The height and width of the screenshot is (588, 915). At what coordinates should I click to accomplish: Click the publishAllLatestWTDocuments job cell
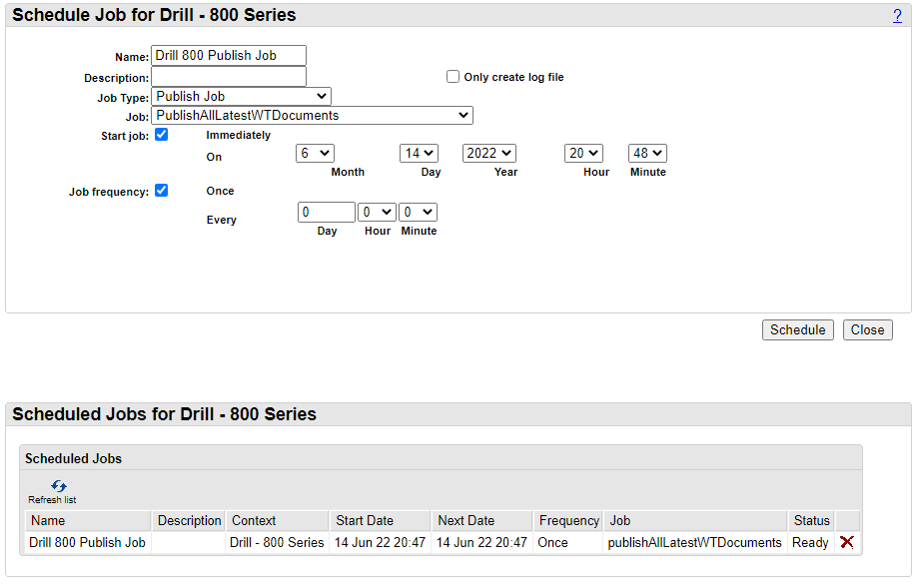pos(695,542)
